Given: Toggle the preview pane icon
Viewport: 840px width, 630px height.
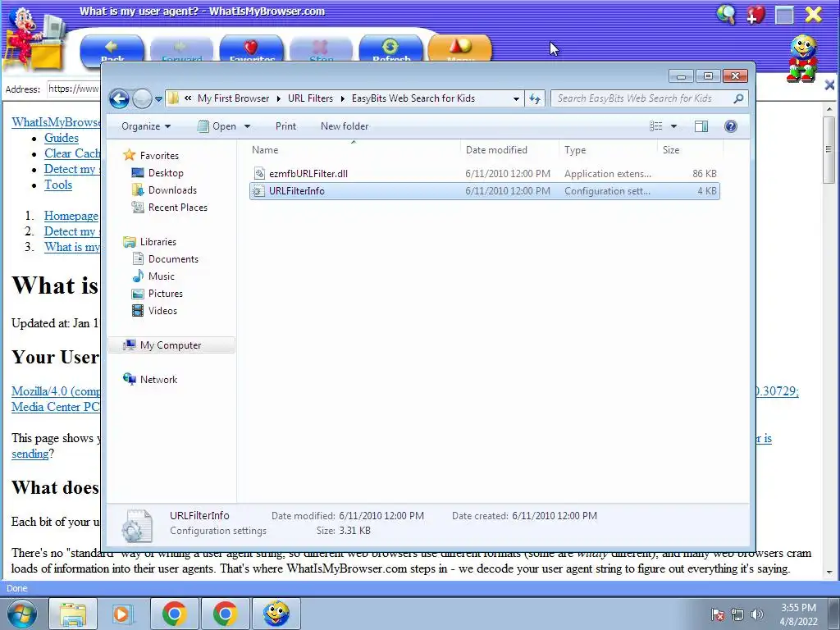Looking at the screenshot, I should pos(701,126).
